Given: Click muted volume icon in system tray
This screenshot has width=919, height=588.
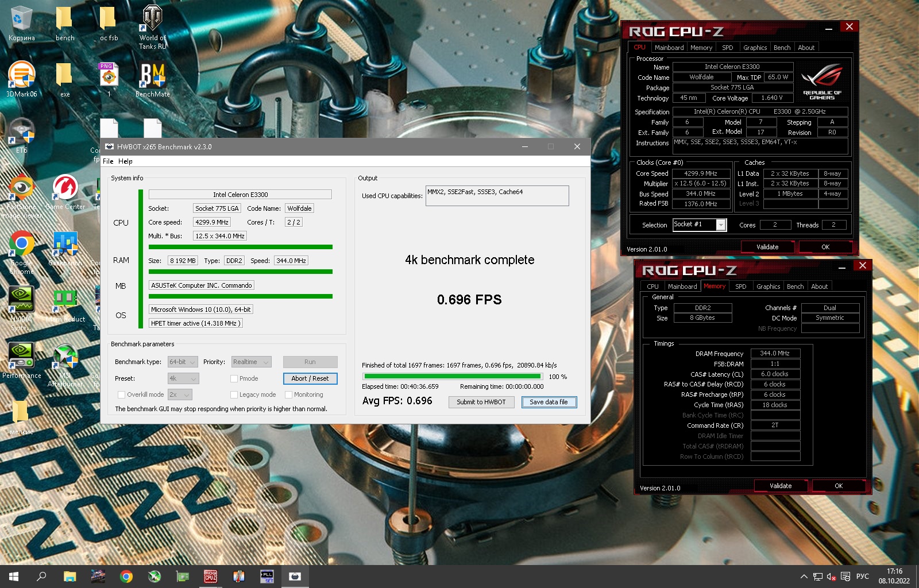Looking at the screenshot, I should tap(831, 577).
